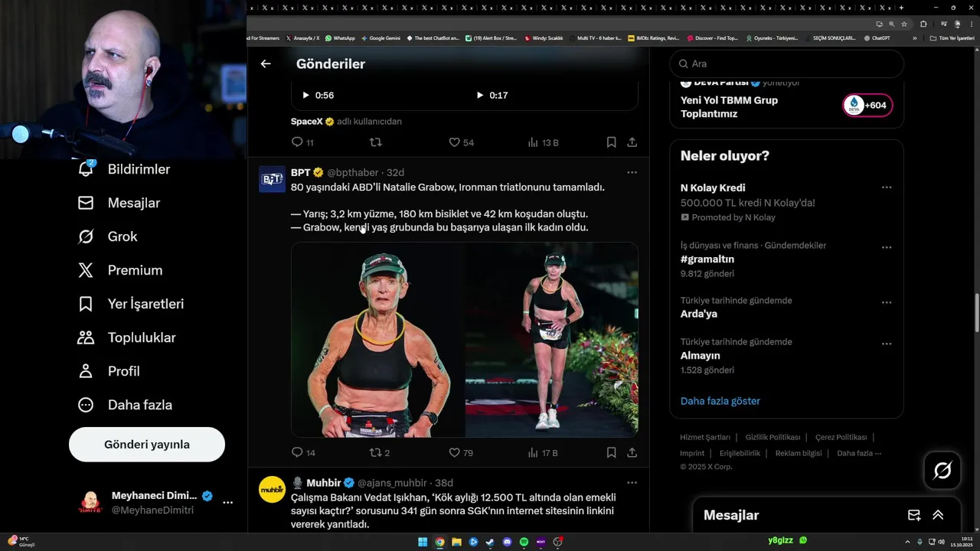The width and height of the screenshot is (980, 551).
Task: Open Topluluklar communities page
Action: coord(126,337)
